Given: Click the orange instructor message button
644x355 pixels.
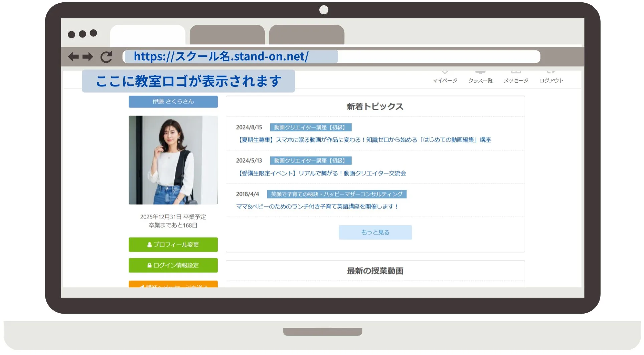Looking at the screenshot, I should point(173,285).
